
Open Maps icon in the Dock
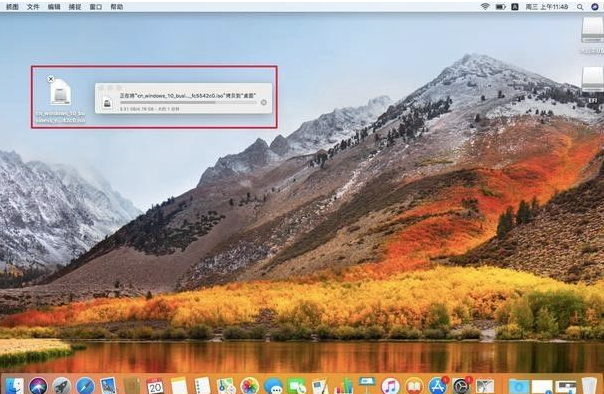point(226,386)
